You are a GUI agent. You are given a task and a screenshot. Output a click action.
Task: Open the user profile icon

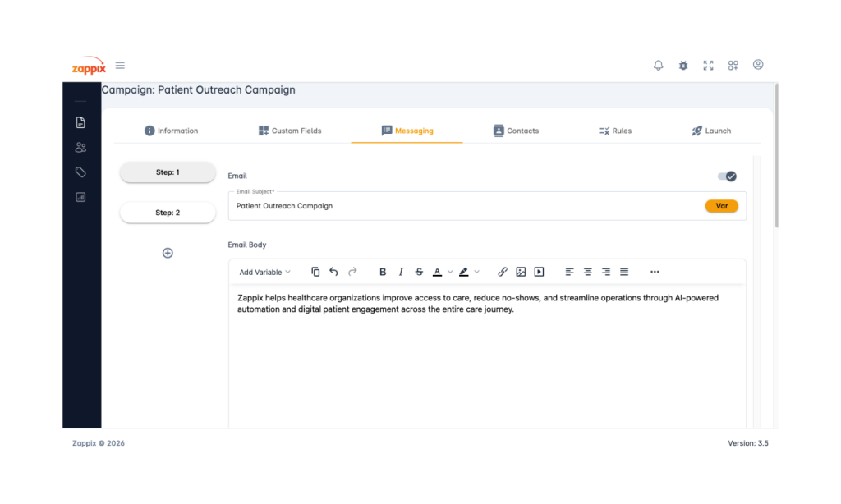tap(758, 65)
